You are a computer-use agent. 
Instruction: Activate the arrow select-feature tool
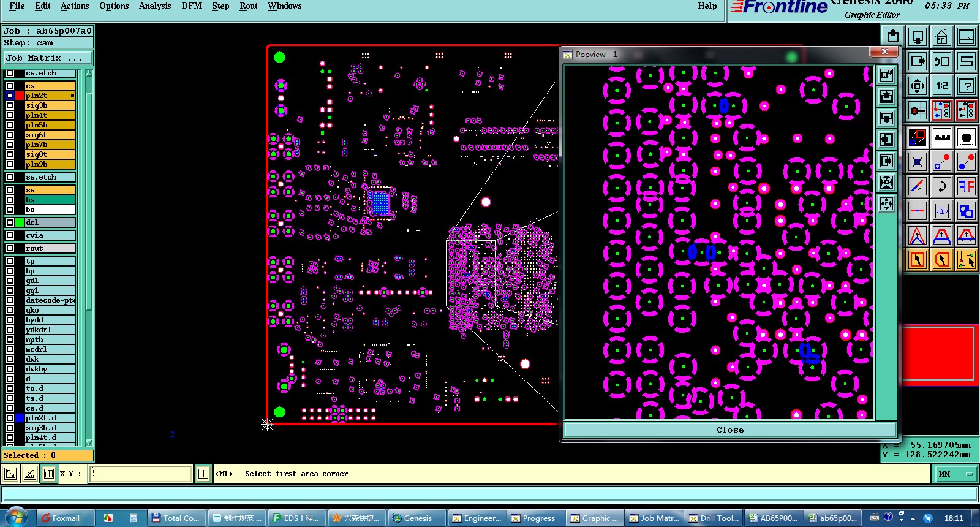[917, 260]
